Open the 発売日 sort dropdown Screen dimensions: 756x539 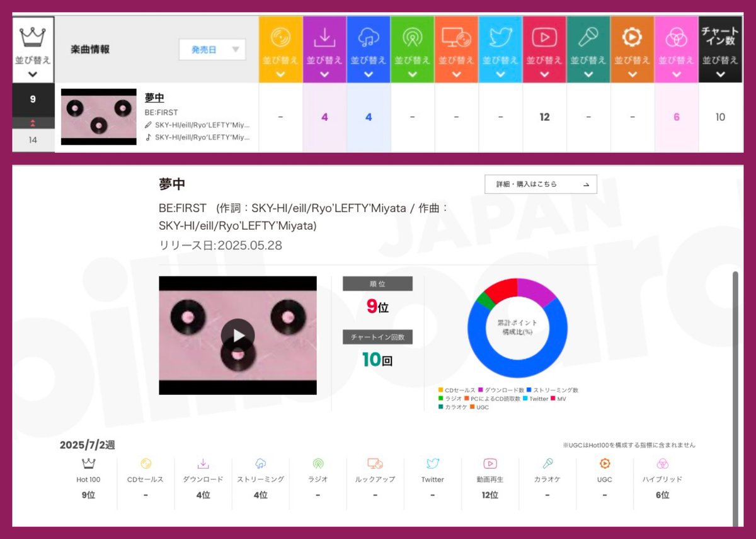pos(212,49)
